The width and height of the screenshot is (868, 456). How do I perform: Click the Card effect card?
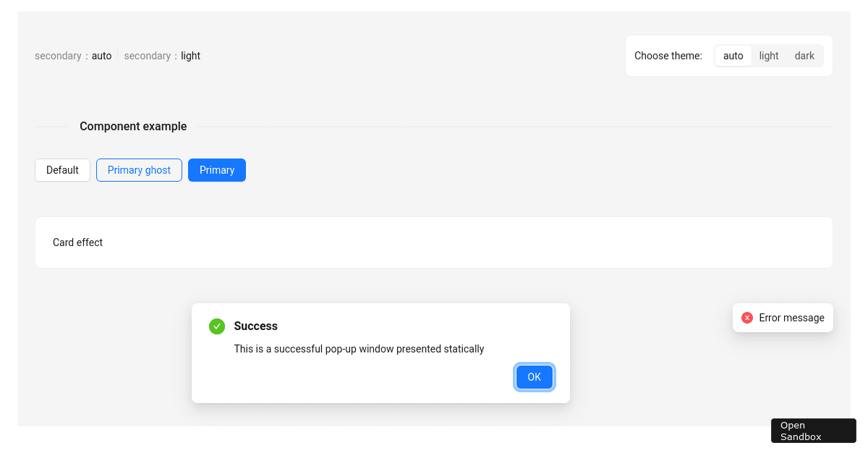click(433, 242)
